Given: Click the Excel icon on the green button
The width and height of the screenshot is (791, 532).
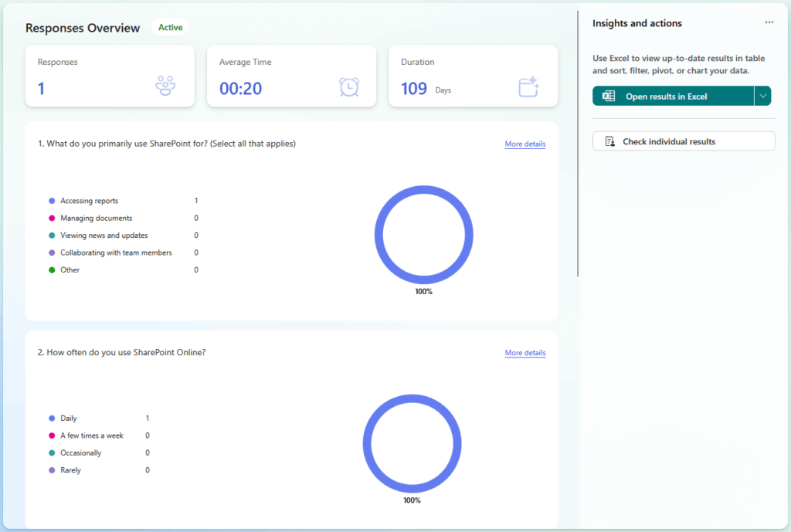Looking at the screenshot, I should click(x=609, y=96).
